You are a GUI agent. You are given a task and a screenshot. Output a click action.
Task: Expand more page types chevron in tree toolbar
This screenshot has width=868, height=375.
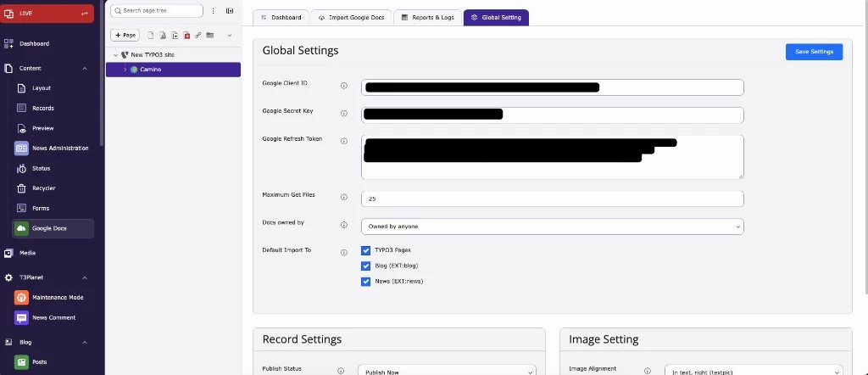[230, 36]
